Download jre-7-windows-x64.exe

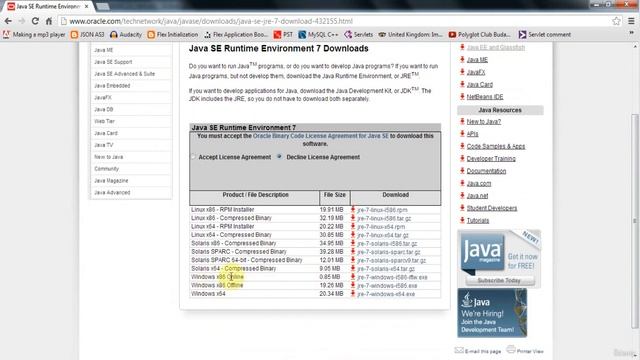(386, 294)
